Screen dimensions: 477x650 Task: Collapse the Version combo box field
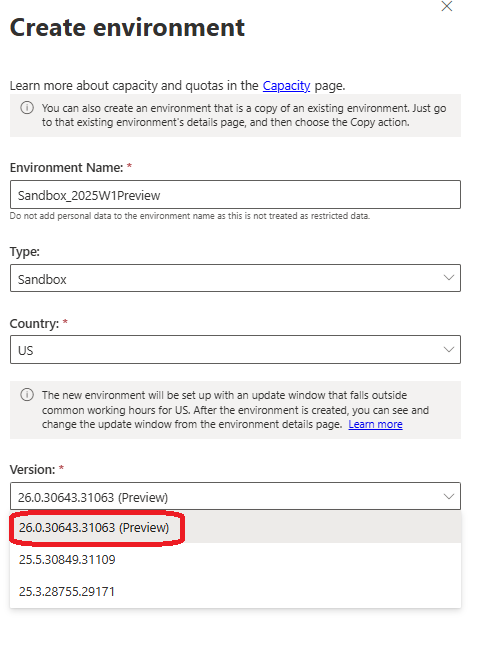click(x=235, y=496)
